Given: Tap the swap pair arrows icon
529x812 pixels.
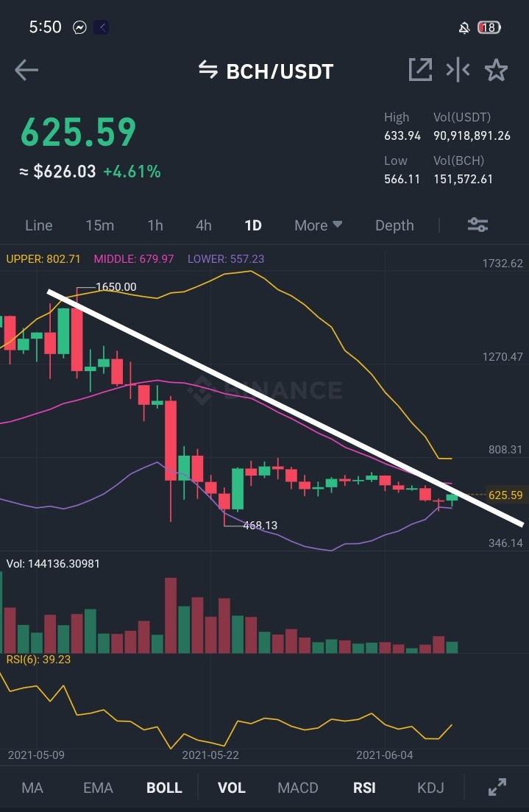Looking at the screenshot, I should [208, 70].
